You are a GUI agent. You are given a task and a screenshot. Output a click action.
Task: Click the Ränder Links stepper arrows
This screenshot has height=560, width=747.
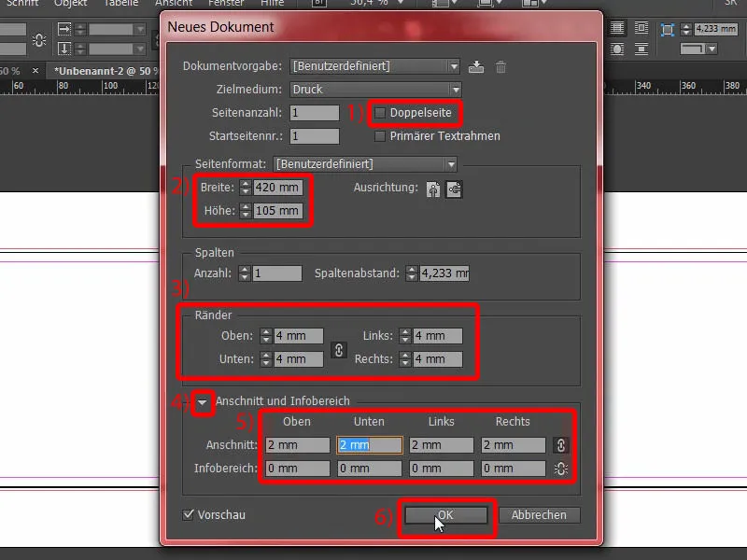click(x=405, y=336)
